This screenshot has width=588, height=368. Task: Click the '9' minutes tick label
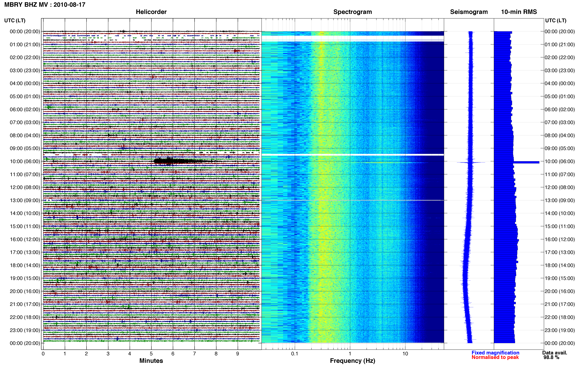tap(237, 354)
